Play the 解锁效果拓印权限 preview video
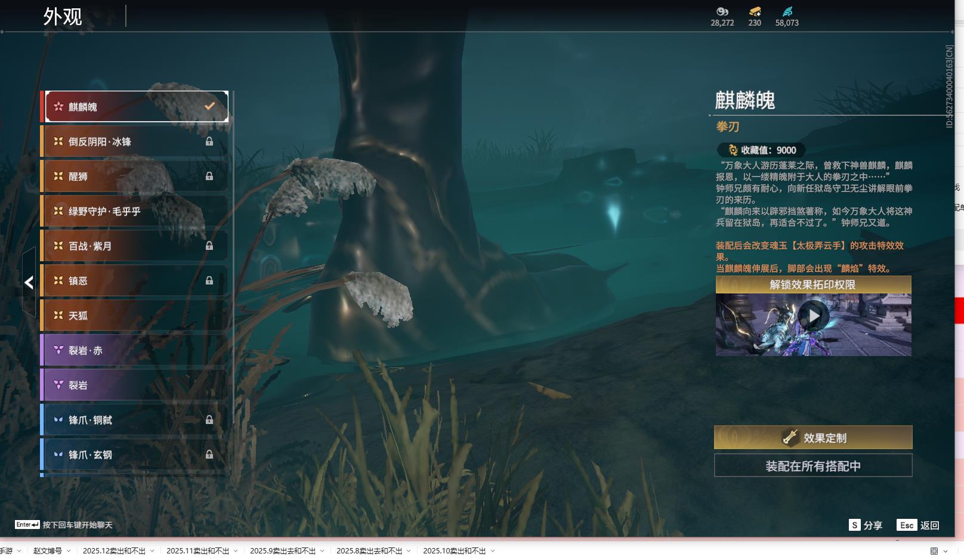Viewport: 964px width, 560px height. 814,315
